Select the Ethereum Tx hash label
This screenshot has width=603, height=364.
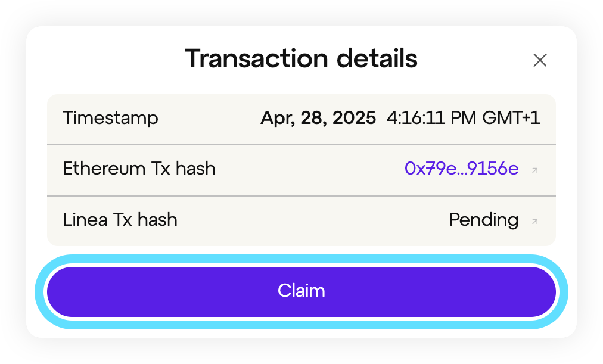tap(139, 169)
